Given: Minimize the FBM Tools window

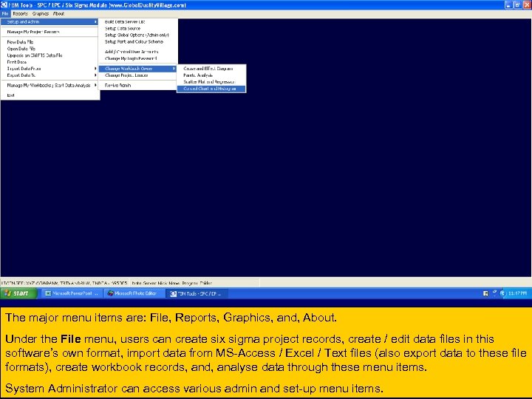Looking at the screenshot, I should coord(508,5).
